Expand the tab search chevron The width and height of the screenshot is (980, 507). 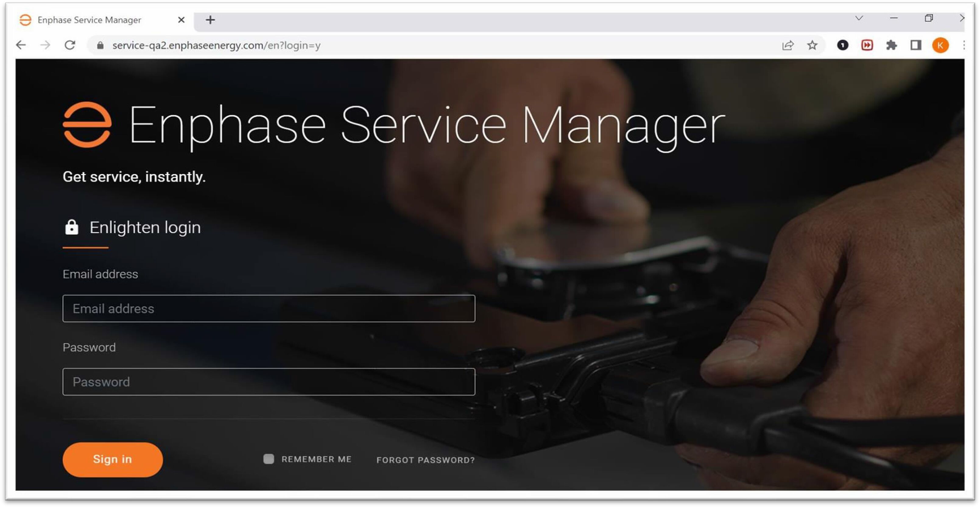pos(859,18)
